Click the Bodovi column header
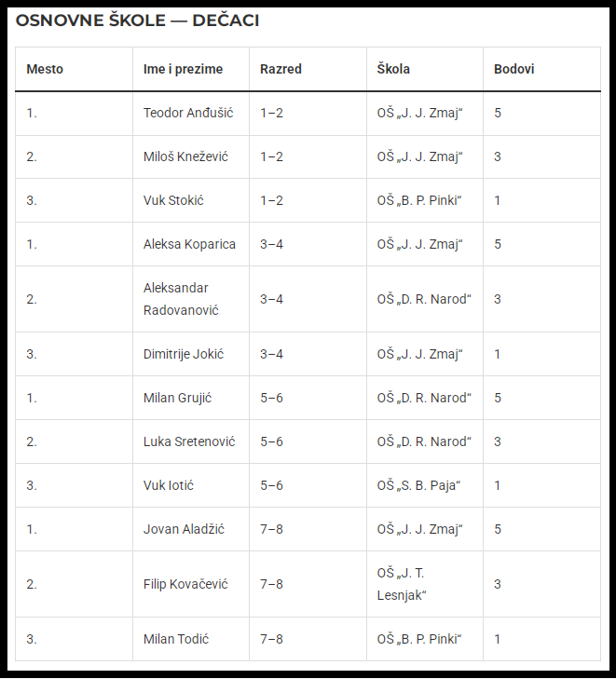The height and width of the screenshot is (679, 616). (514, 69)
